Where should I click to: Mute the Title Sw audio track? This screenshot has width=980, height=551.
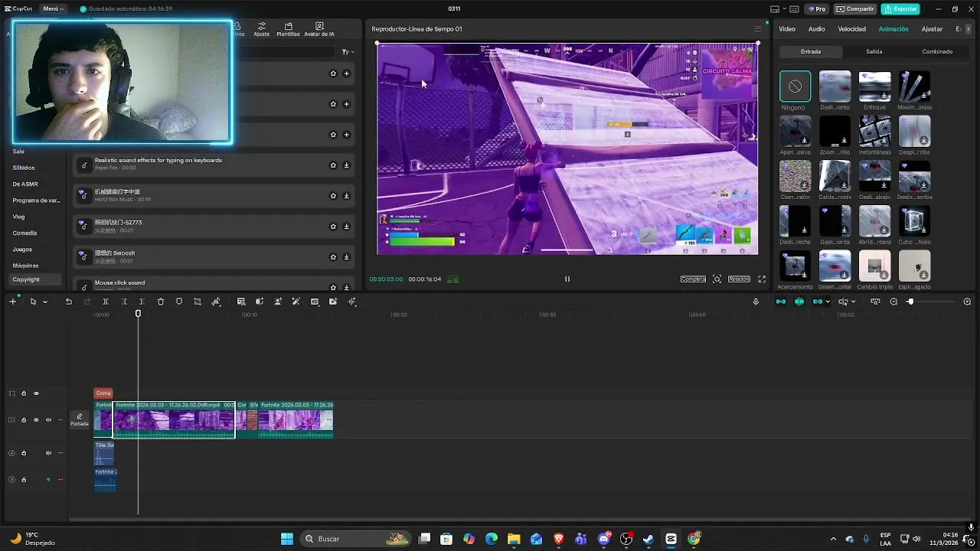(48, 453)
